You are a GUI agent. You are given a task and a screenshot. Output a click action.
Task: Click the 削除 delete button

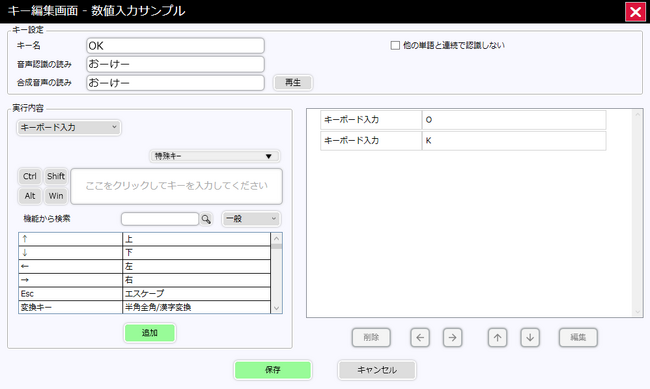coord(371,338)
